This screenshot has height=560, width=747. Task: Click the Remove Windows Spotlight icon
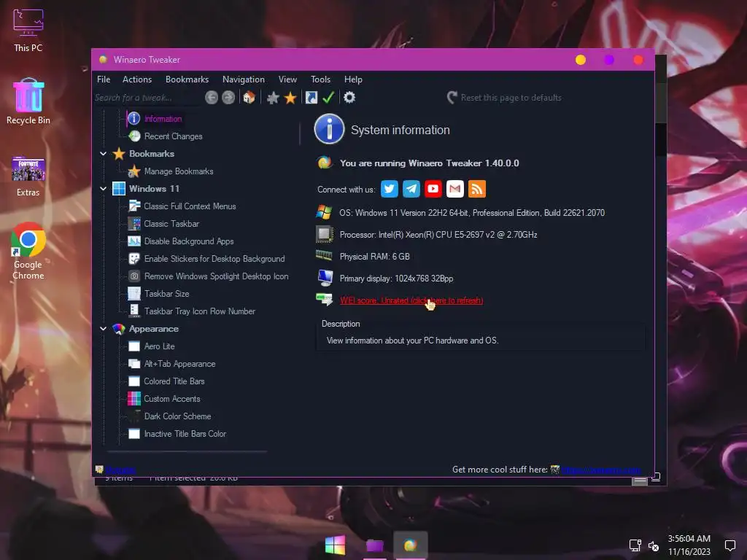pyautogui.click(x=135, y=276)
